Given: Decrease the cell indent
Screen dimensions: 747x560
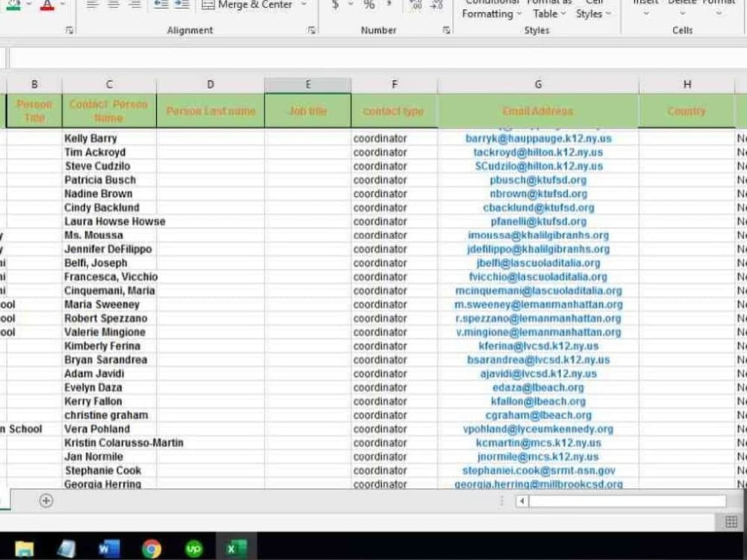Looking at the screenshot, I should (161, 4).
